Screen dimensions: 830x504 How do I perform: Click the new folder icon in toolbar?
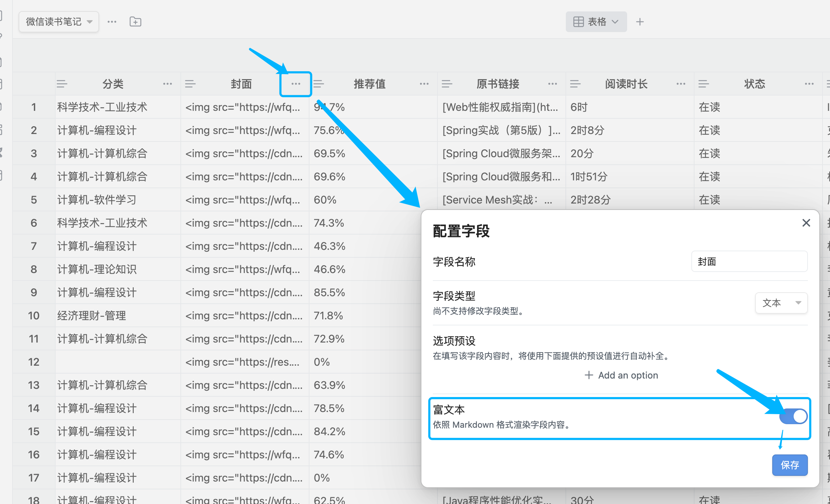(135, 22)
